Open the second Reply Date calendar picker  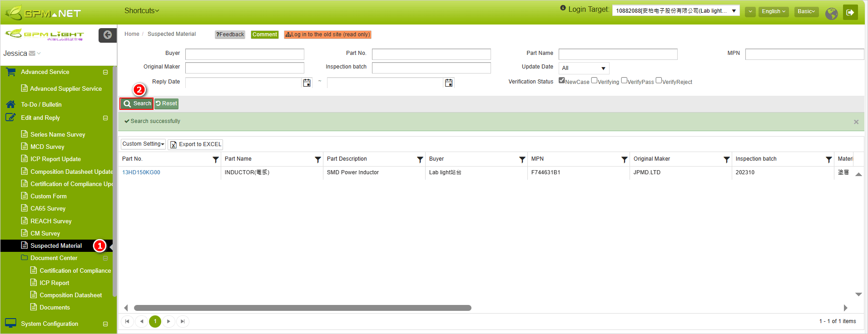(449, 83)
